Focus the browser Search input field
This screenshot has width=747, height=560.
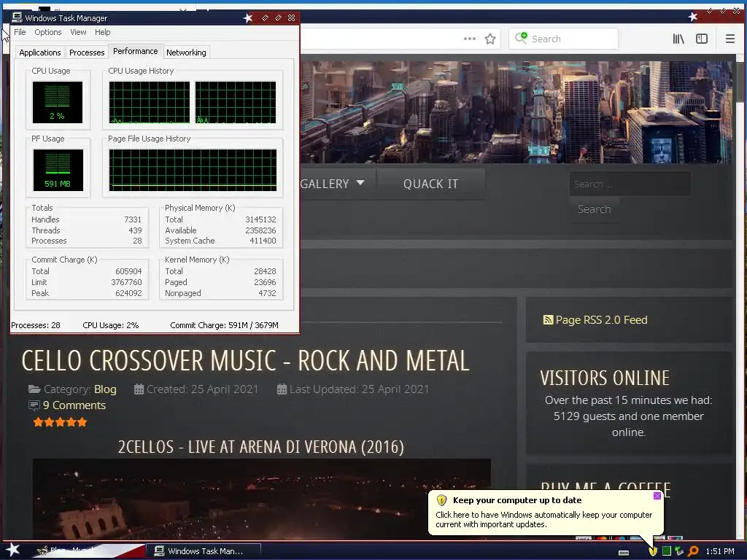[564, 39]
